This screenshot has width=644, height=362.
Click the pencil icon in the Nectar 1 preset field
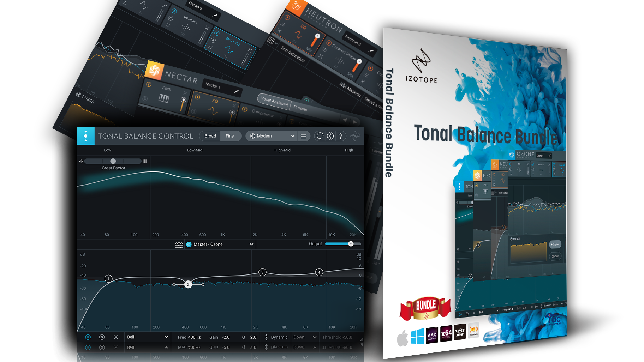coord(236,92)
